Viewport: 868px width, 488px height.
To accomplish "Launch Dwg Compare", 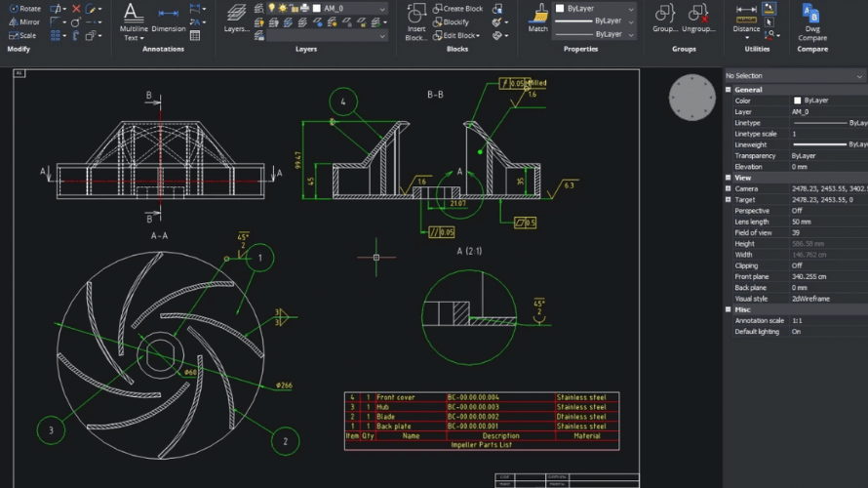I will (811, 21).
